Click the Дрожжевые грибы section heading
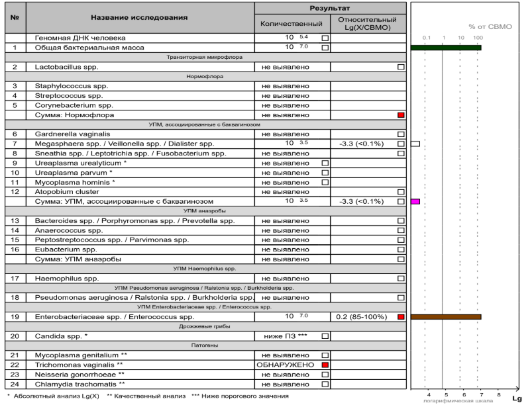The height and width of the screenshot is (405, 532). click(x=205, y=326)
